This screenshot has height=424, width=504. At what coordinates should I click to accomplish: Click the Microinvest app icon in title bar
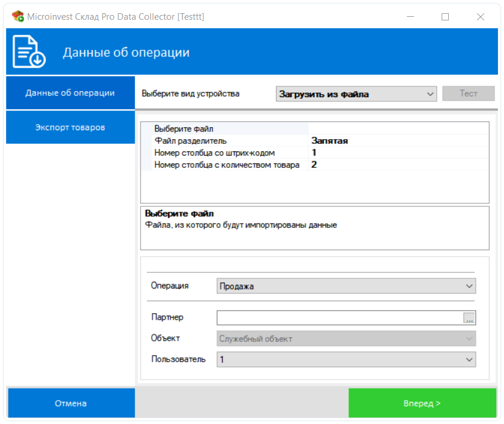pyautogui.click(x=18, y=16)
